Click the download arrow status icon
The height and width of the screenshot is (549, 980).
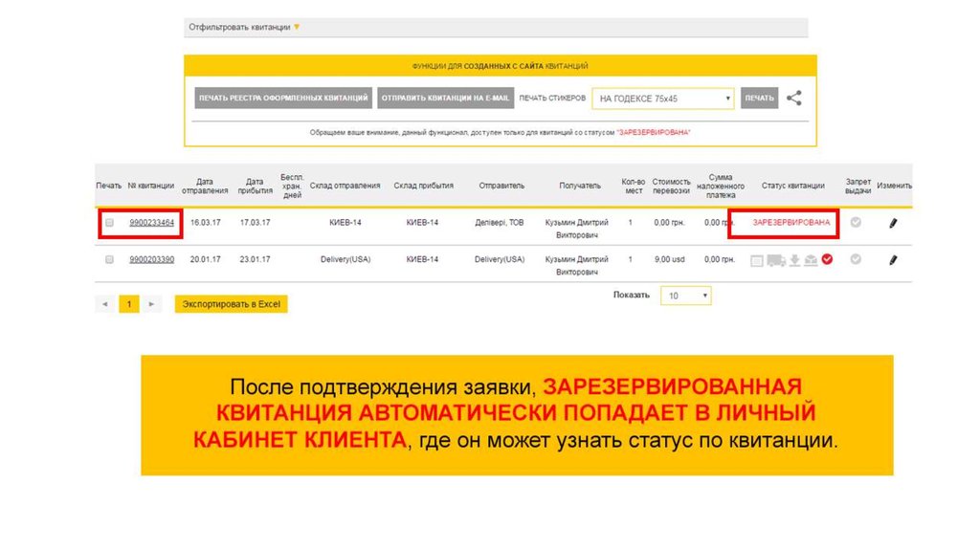pos(793,259)
